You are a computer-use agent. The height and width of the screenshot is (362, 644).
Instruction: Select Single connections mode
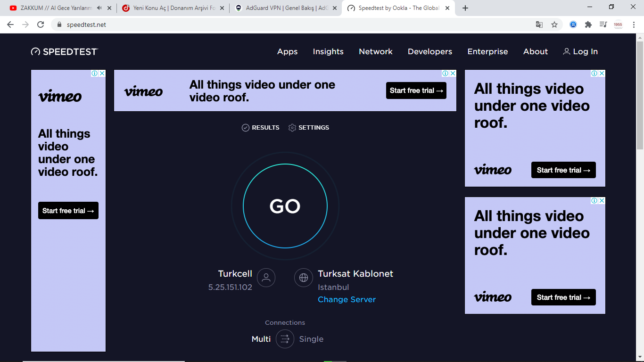coord(311,339)
